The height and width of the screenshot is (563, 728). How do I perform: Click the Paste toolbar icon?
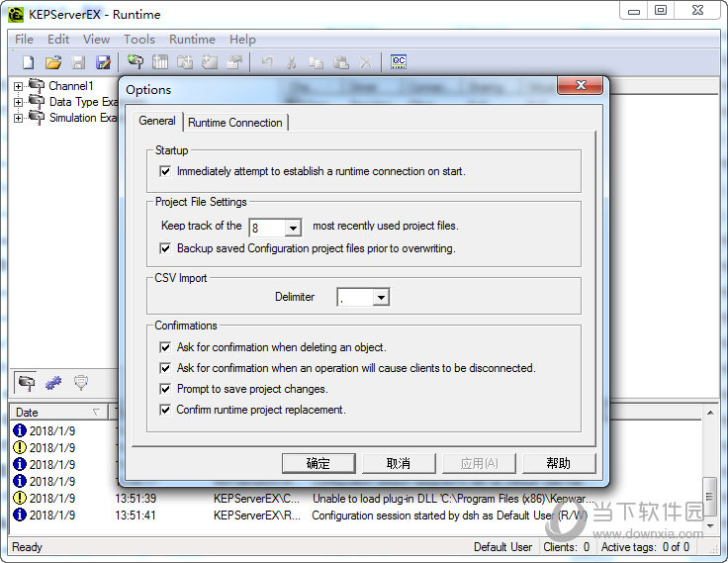[x=341, y=62]
